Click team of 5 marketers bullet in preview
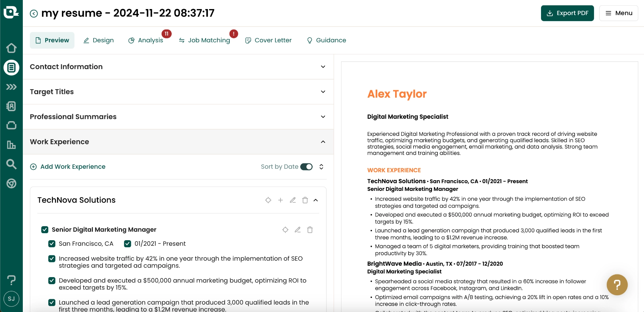Viewport: 644px width, 312px height. pos(477,250)
